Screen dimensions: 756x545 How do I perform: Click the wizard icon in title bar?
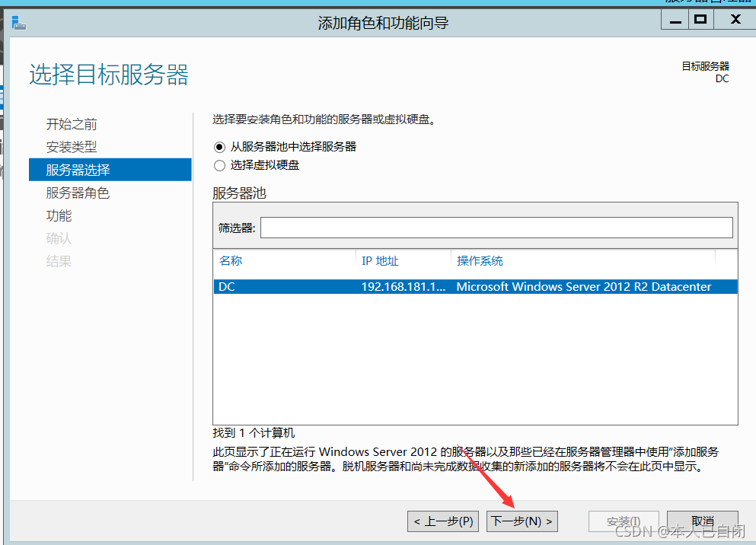[x=19, y=23]
